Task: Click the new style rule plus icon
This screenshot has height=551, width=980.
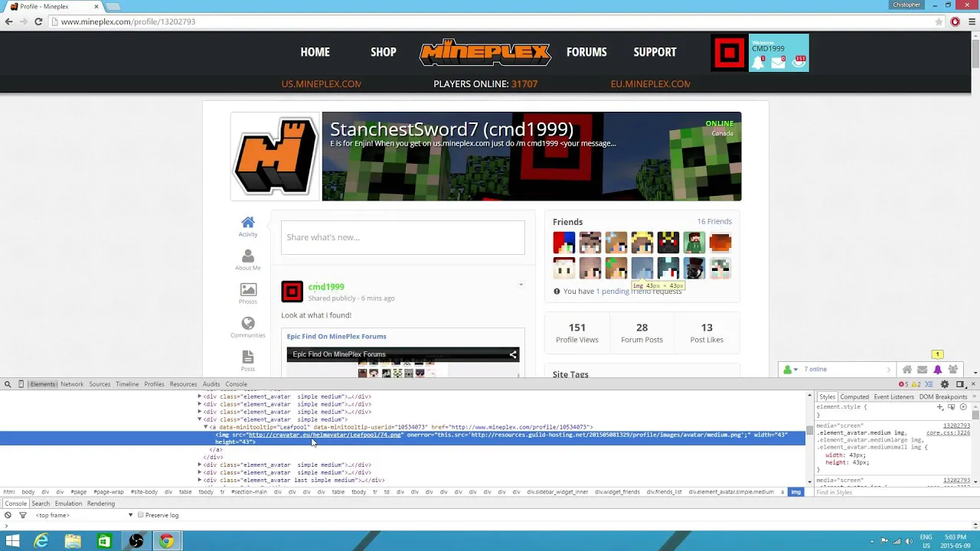Action: (940, 407)
